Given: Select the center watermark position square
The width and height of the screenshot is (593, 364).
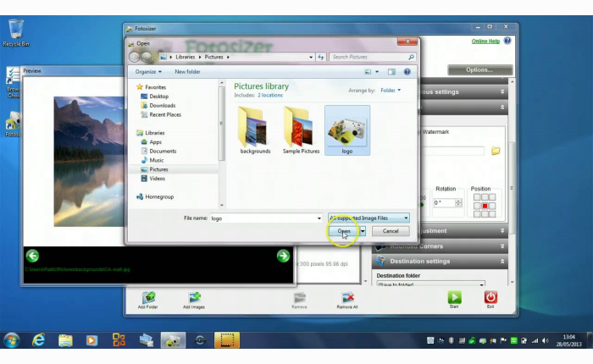Looking at the screenshot, I should pyautogui.click(x=485, y=206).
